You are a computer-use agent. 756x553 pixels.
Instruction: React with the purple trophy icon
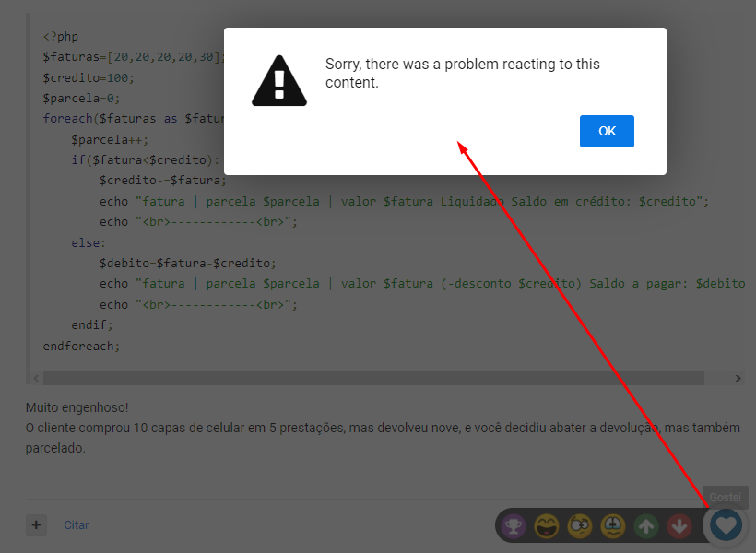coord(514,525)
